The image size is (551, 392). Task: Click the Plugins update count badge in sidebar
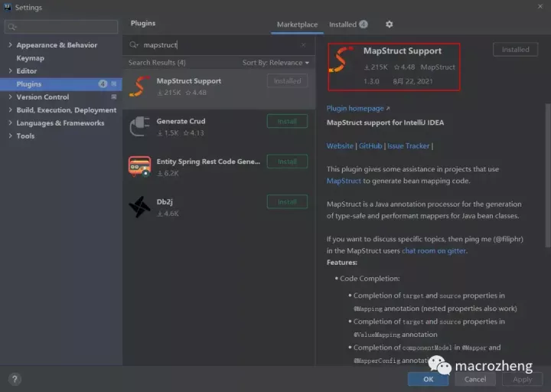coord(103,83)
